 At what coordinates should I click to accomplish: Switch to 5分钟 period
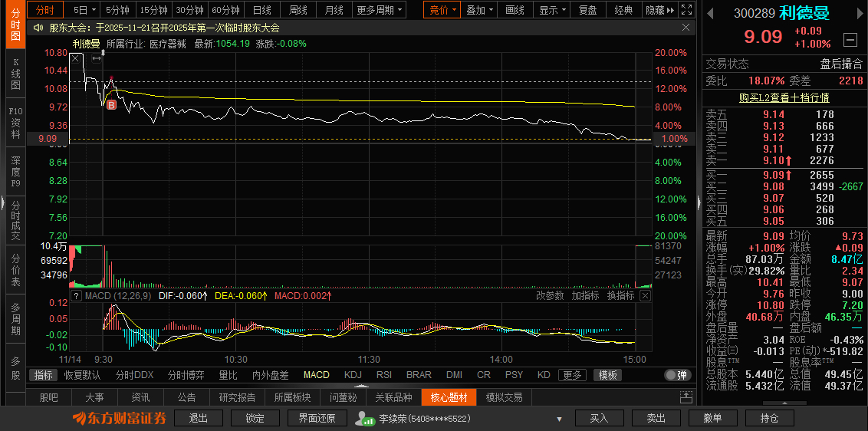(x=117, y=10)
